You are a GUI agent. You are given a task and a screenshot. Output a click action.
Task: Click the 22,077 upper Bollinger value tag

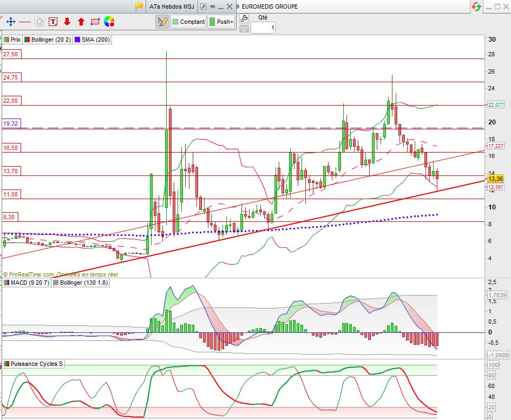(x=495, y=104)
